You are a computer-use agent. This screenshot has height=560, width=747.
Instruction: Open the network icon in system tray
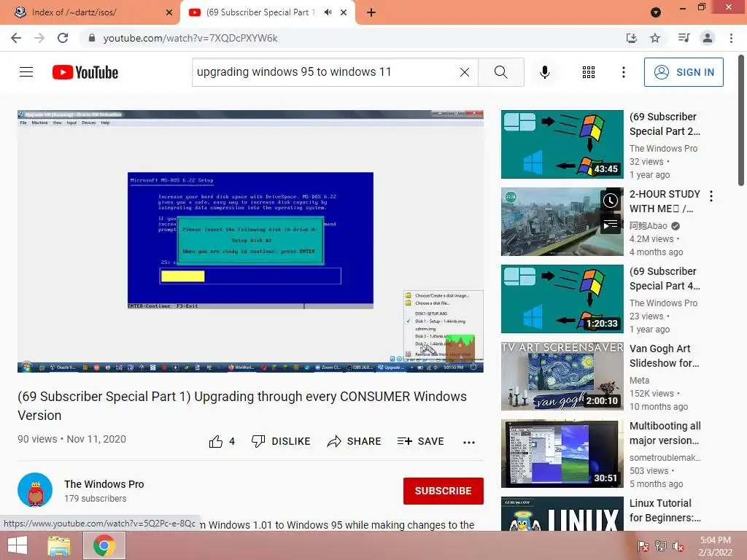tap(660, 546)
